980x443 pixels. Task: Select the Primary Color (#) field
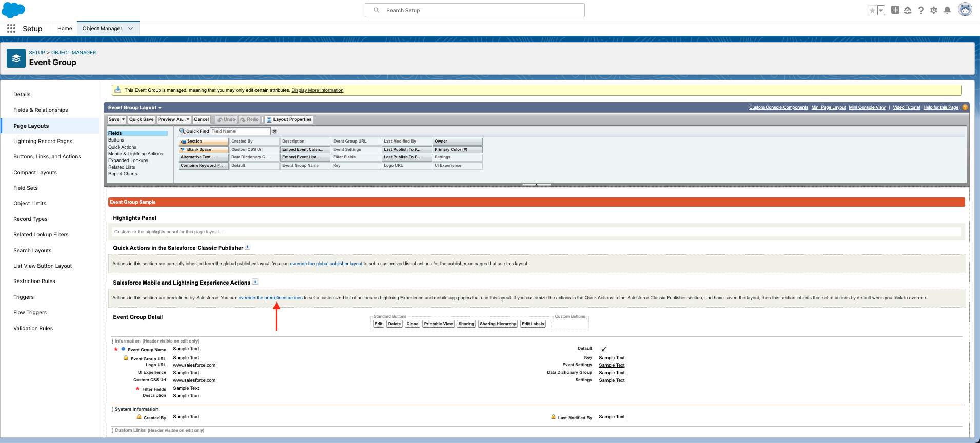pyautogui.click(x=458, y=150)
